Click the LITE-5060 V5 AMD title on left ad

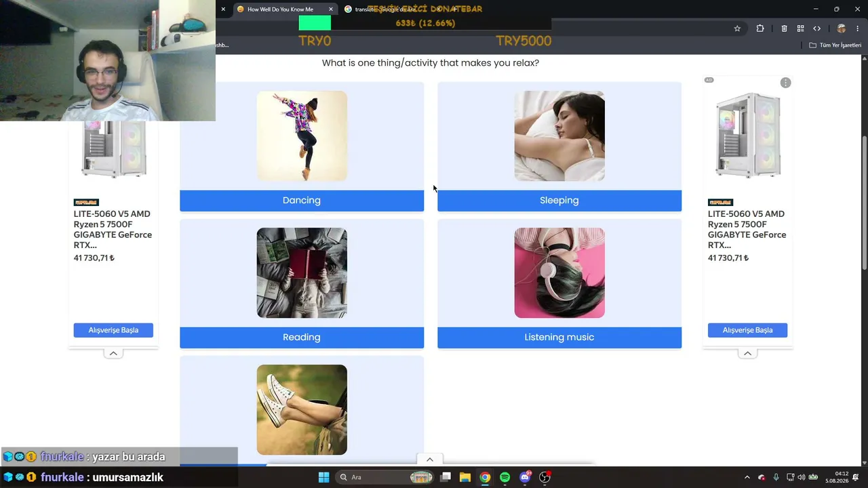click(113, 230)
